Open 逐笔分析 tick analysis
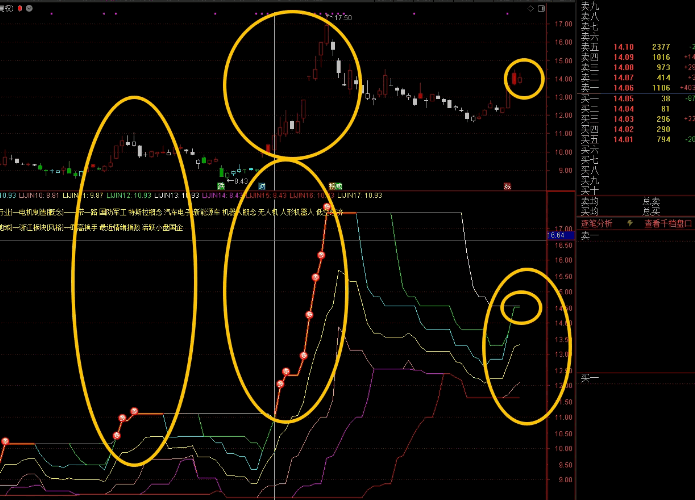 (597, 224)
